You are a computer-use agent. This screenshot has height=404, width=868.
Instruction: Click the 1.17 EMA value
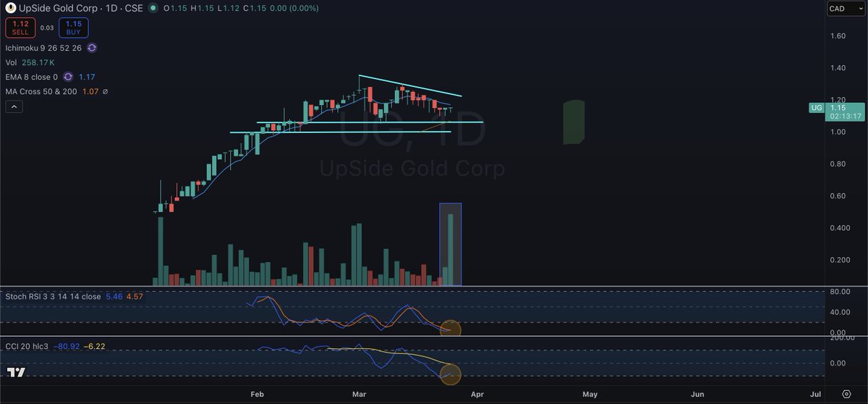pyautogui.click(x=88, y=77)
